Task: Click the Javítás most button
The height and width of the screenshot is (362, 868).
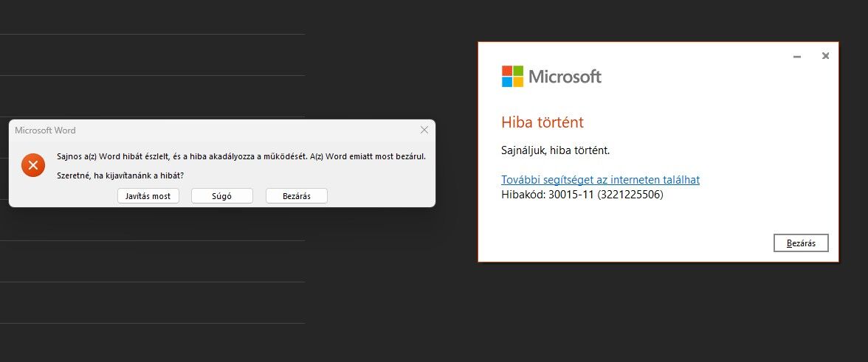Action: (x=148, y=196)
